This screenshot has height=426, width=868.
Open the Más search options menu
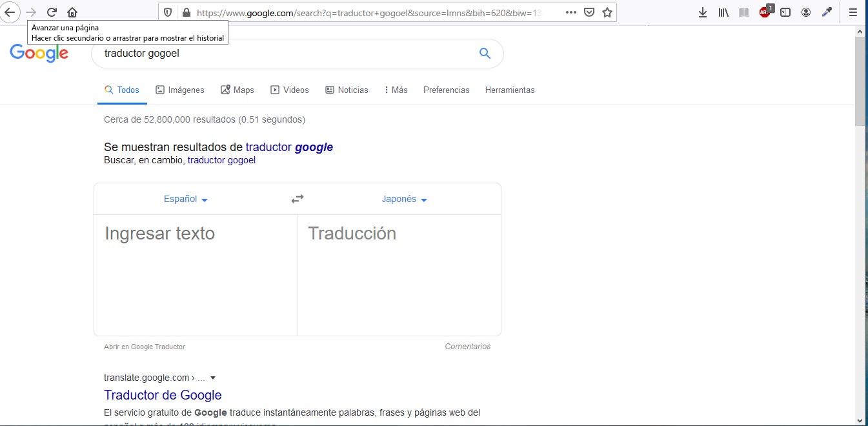point(396,90)
